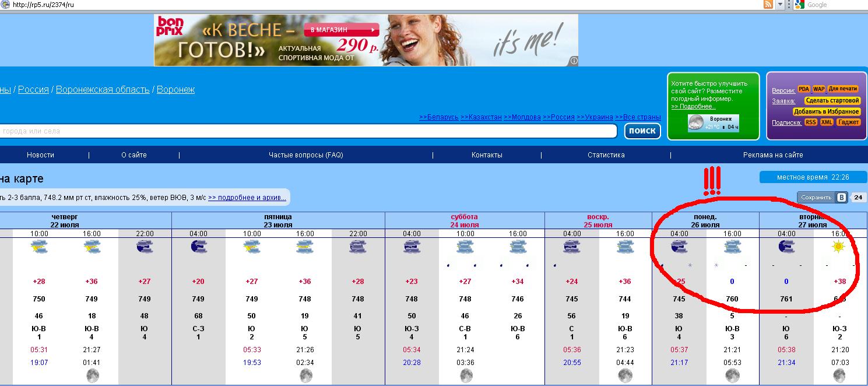Click Добавить в Избранное button
Image resolution: width=868 pixels, height=386 pixels.
click(x=826, y=111)
